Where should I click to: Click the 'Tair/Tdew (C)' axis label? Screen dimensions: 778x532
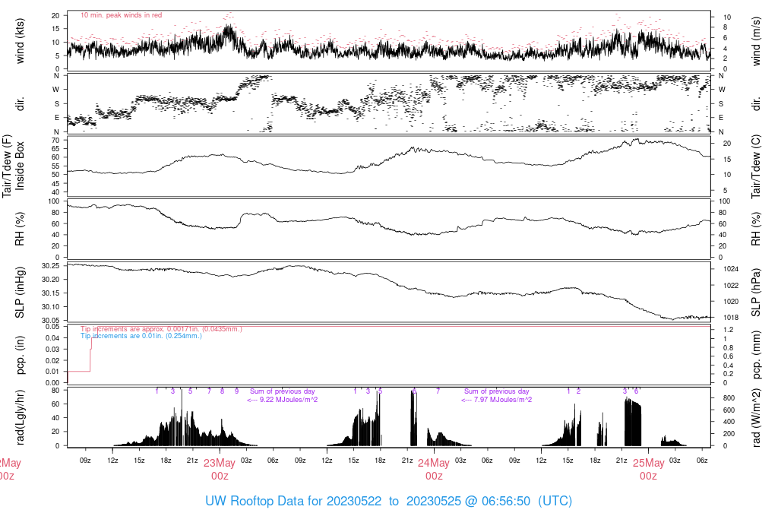click(756, 166)
